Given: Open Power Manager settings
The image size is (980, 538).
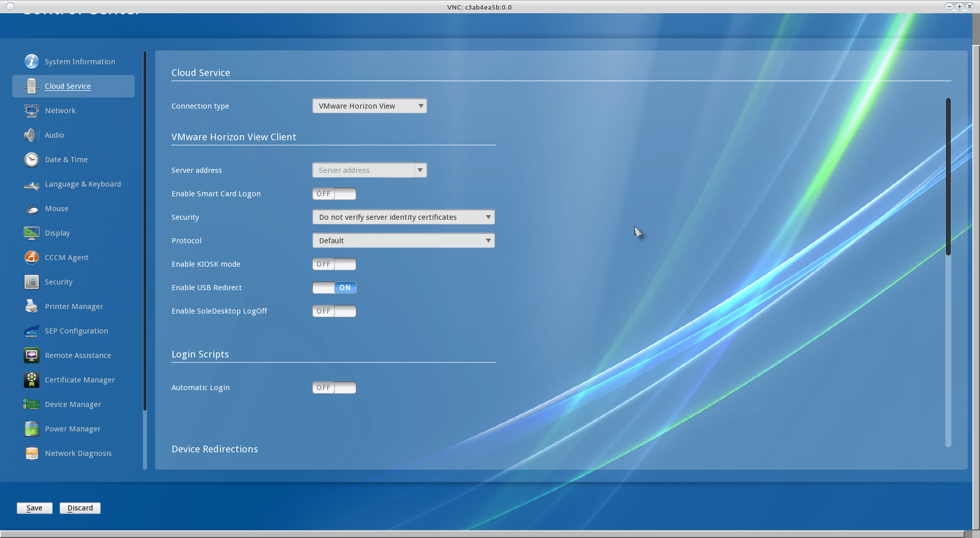Looking at the screenshot, I should point(73,429).
